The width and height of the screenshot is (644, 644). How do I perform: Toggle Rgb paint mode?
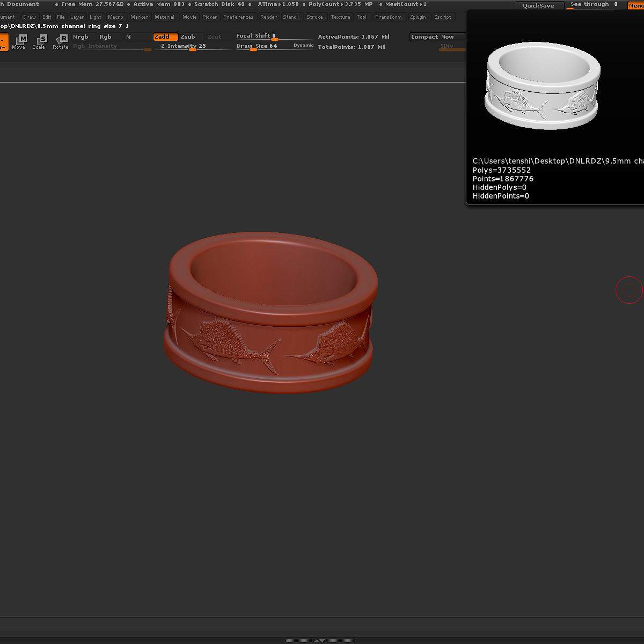109,37
